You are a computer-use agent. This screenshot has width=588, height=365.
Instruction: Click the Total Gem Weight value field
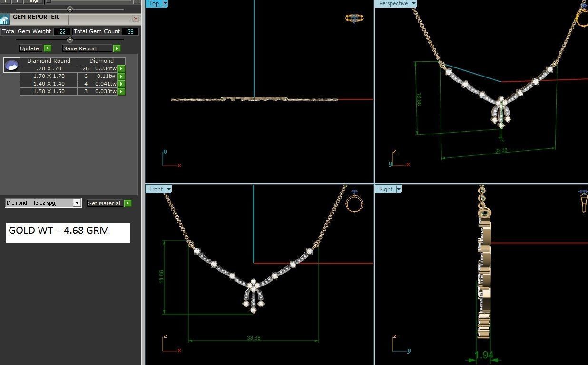click(62, 31)
